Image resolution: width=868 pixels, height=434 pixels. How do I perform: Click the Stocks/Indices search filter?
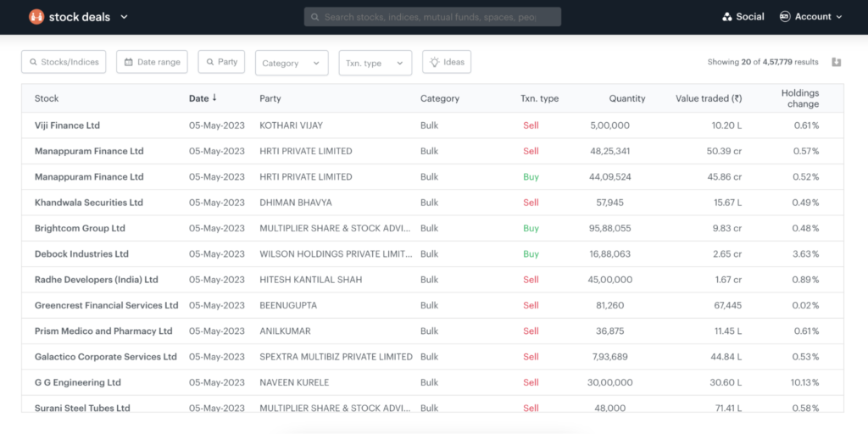point(64,62)
